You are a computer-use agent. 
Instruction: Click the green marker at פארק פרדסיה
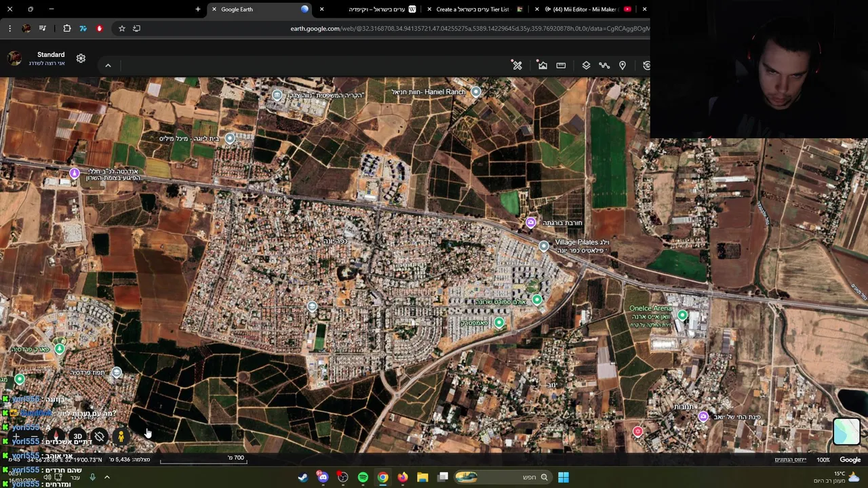(60, 348)
